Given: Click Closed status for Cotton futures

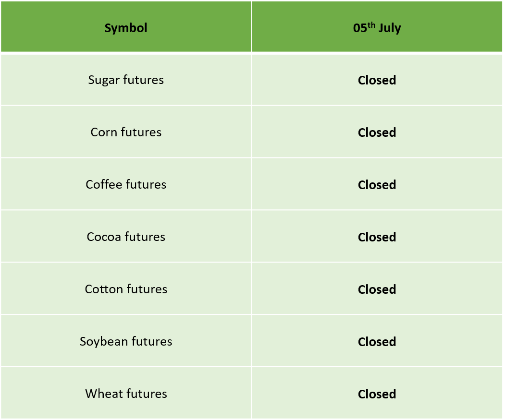Looking at the screenshot, I should (377, 289).
